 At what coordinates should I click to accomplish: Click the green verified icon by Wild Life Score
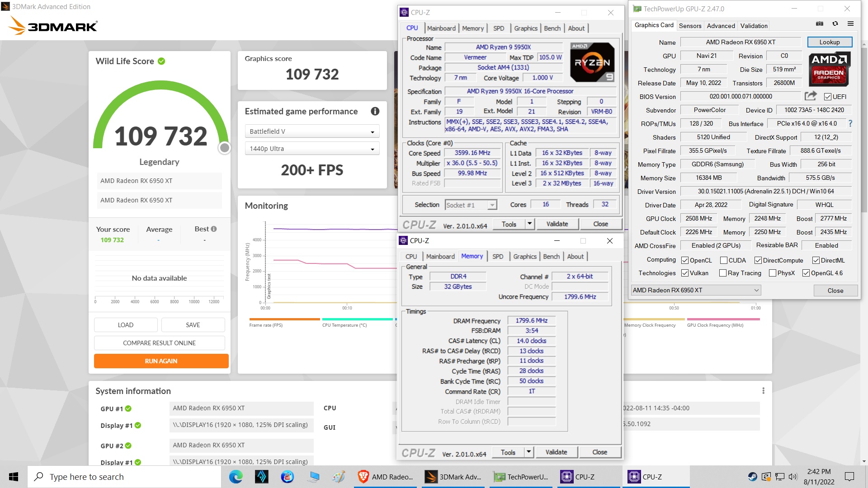161,61
